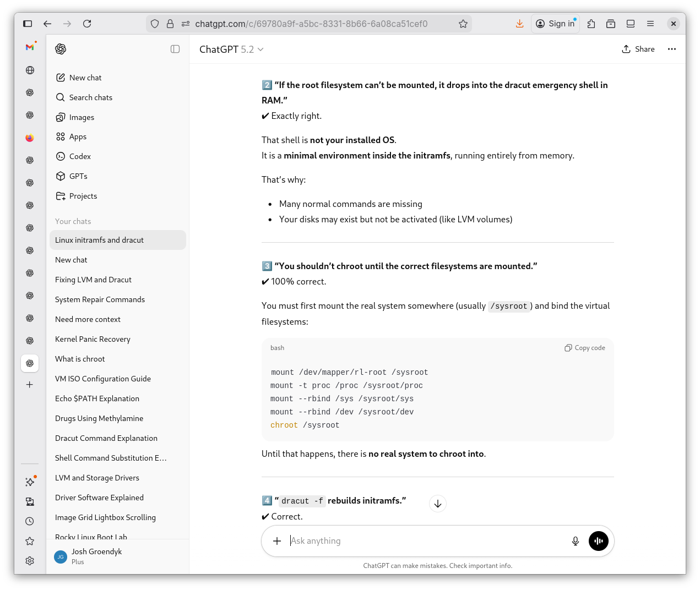Open Josh Groendyk account menu

tap(96, 556)
